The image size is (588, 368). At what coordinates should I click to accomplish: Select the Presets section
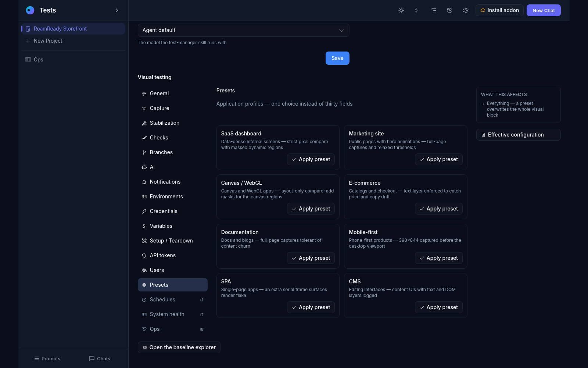point(173,285)
